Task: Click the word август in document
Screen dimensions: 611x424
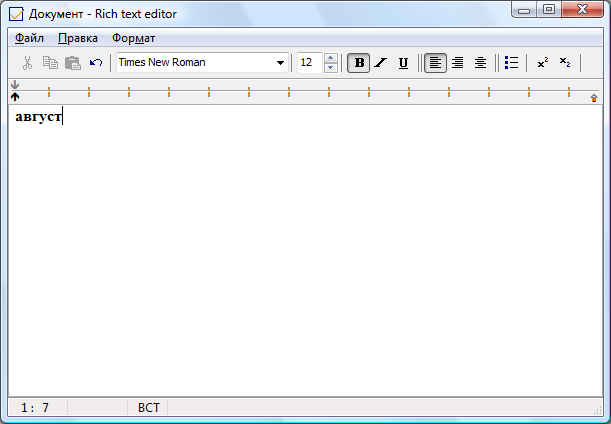Action: point(38,117)
